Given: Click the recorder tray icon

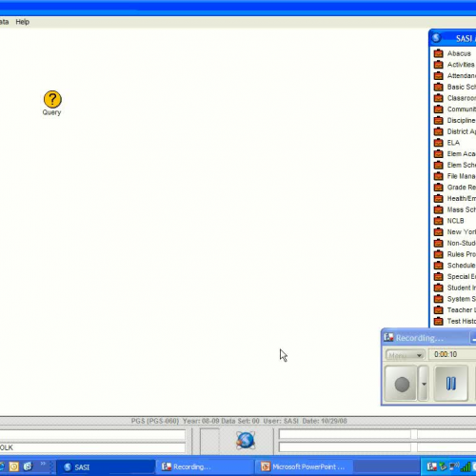Looking at the screenshot, I should point(431,466).
